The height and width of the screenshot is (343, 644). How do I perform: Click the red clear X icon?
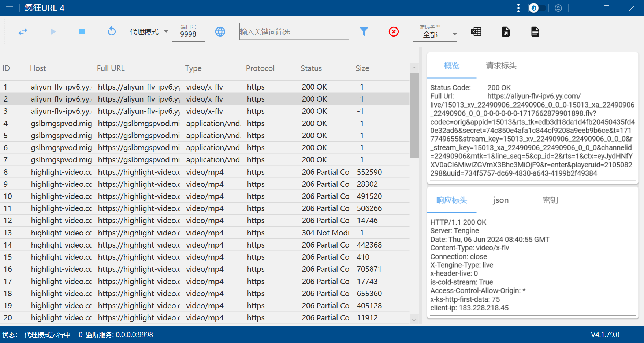pos(394,32)
